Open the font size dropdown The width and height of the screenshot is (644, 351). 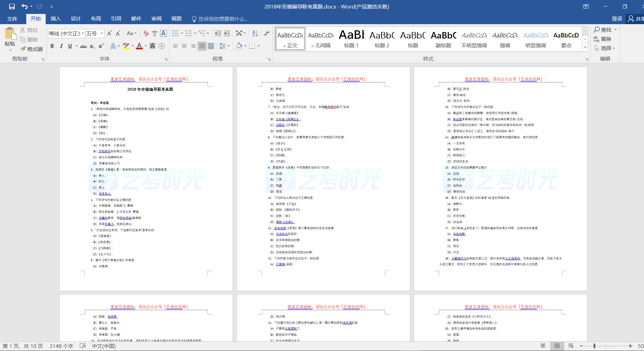[x=102, y=33]
